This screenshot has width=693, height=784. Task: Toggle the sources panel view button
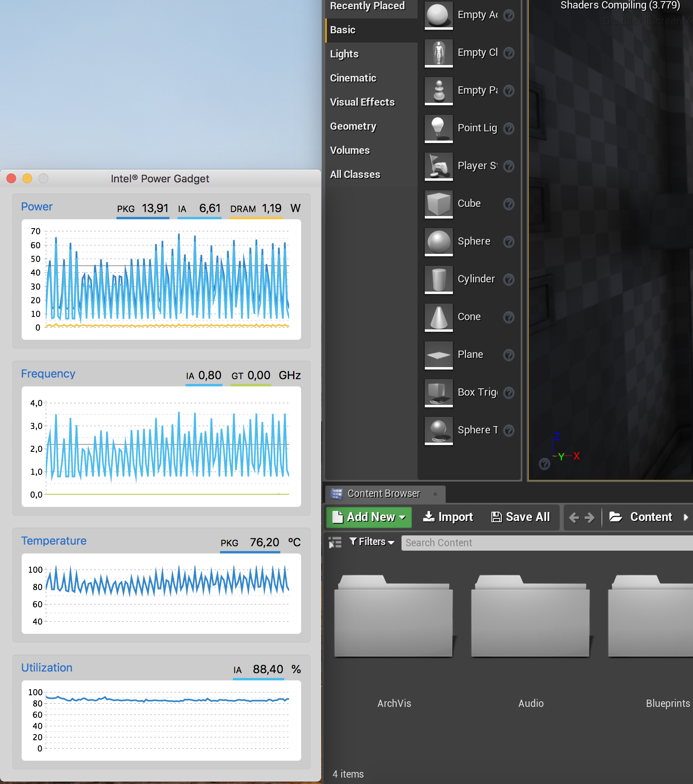(335, 543)
